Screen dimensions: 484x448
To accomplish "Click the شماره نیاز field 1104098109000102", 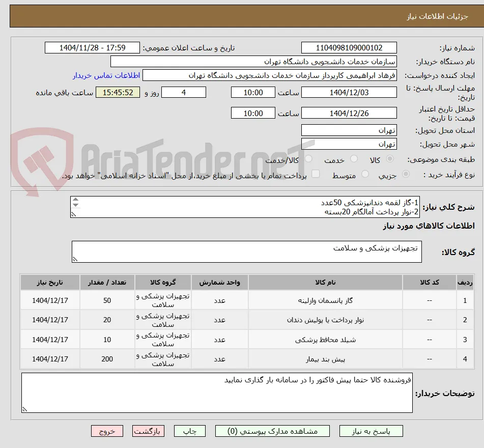I will pos(349,48).
